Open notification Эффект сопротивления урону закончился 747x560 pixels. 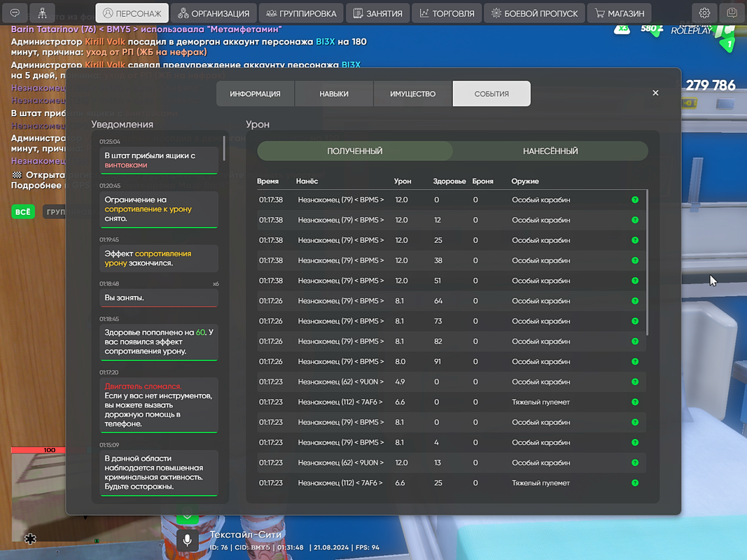point(159,258)
